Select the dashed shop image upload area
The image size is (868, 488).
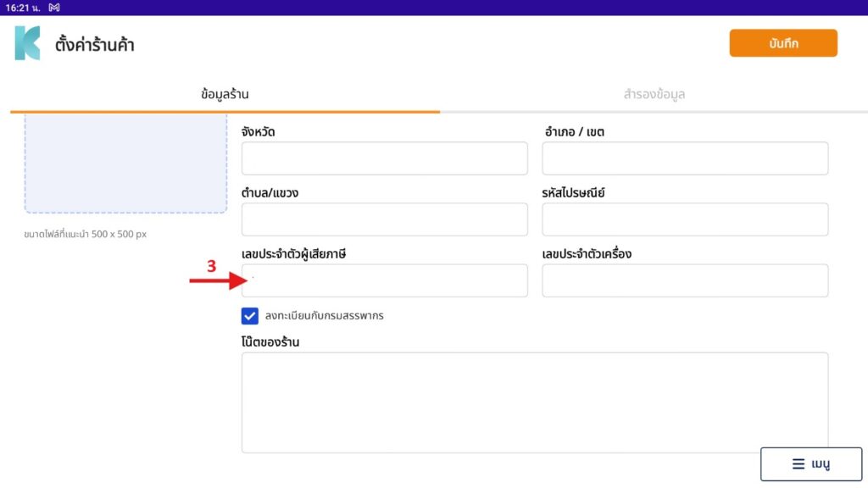point(125,162)
